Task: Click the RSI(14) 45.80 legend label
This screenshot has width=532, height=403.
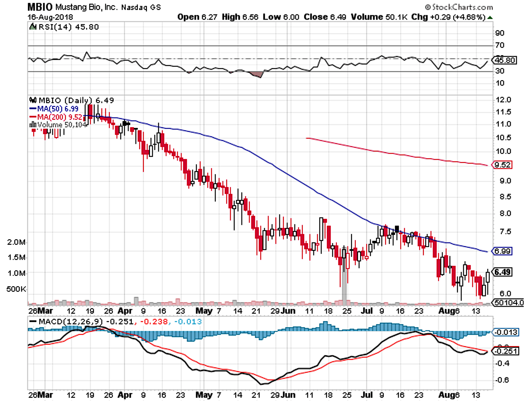Action: tap(68, 27)
